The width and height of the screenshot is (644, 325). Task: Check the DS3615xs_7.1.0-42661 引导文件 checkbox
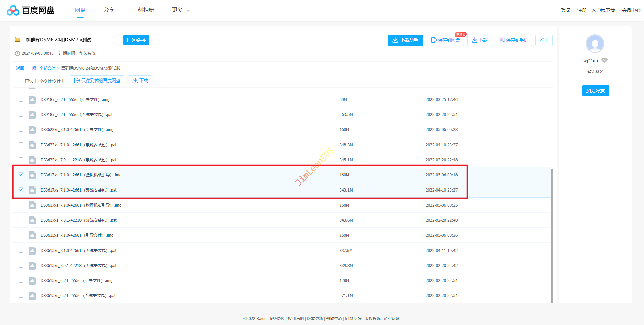click(x=21, y=235)
